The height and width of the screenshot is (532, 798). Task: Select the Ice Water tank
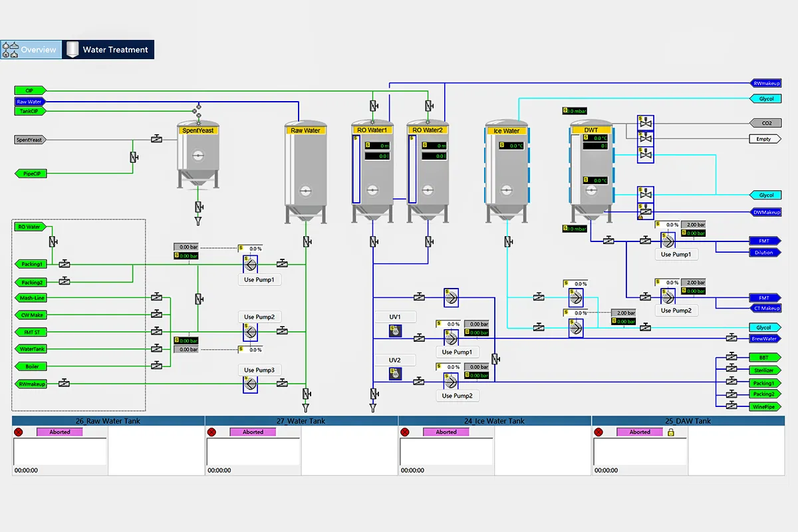(507, 172)
